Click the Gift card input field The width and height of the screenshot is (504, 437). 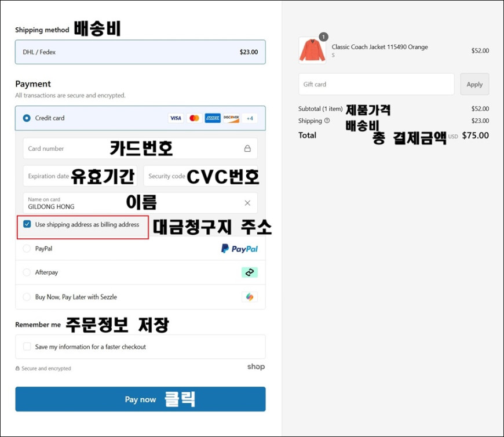click(x=377, y=84)
